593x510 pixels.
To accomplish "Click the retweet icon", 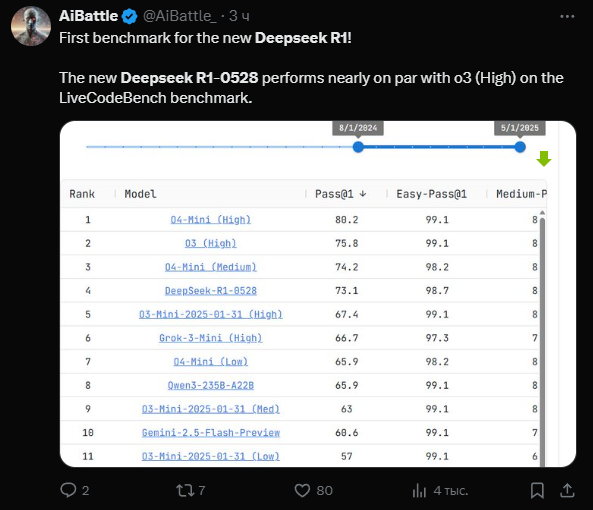I will click(x=185, y=490).
